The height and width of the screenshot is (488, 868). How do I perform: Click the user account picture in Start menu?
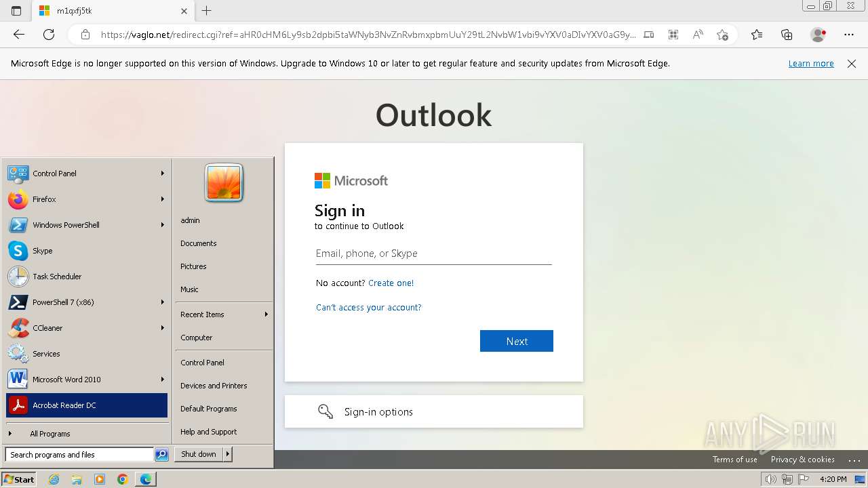pos(224,183)
